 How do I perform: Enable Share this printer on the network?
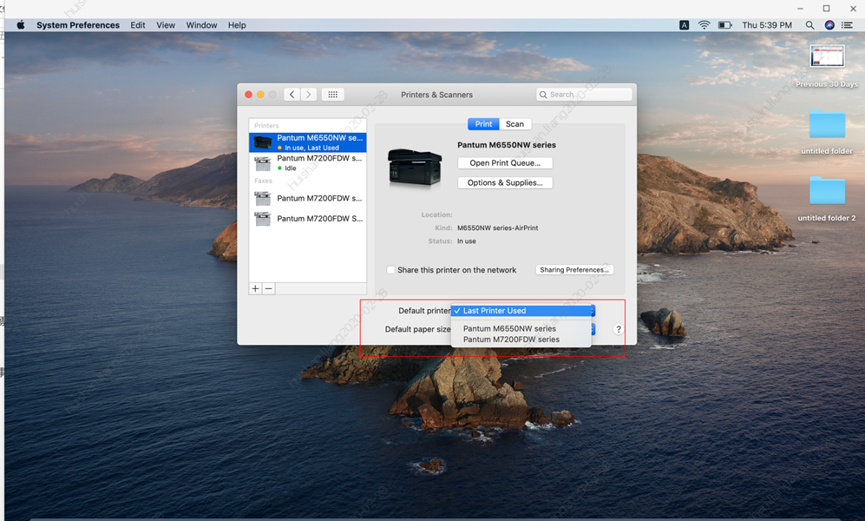(x=391, y=270)
